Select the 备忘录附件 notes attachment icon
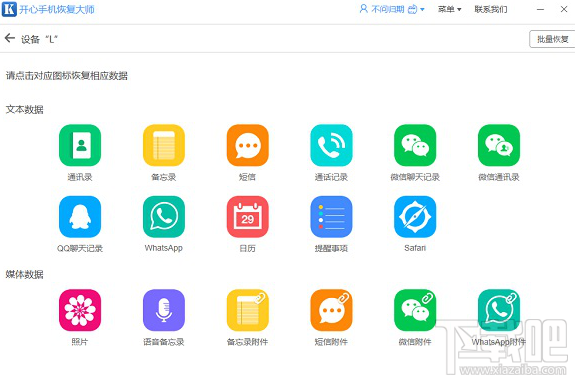The width and height of the screenshot is (575, 380). 248,310
